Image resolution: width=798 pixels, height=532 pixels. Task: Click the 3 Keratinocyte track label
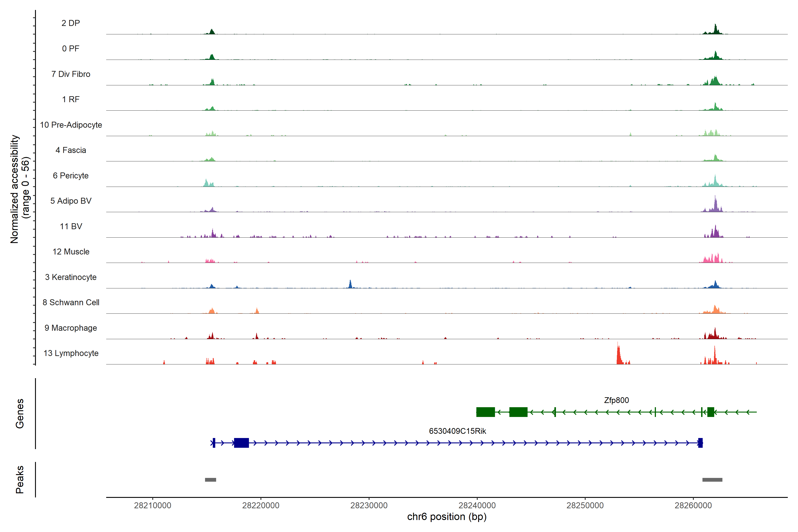point(70,277)
